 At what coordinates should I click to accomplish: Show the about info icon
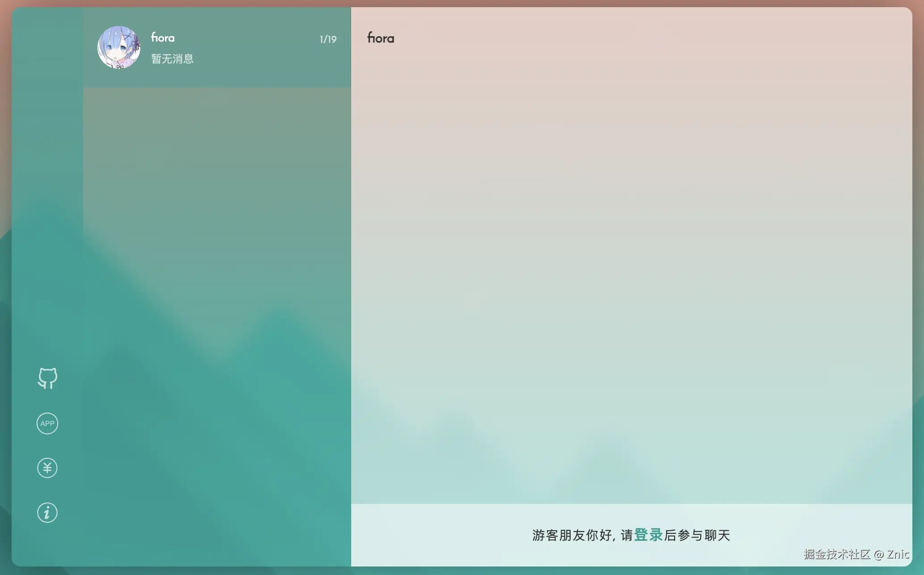(x=47, y=512)
